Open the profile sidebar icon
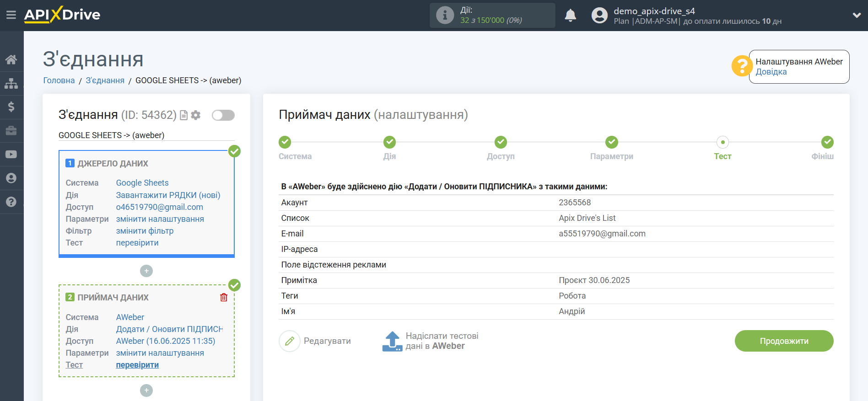This screenshot has width=868, height=401. click(x=11, y=178)
